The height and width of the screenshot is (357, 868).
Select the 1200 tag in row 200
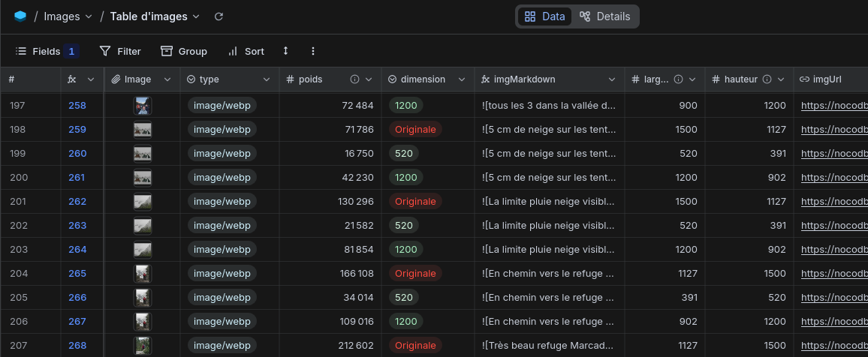coord(405,178)
